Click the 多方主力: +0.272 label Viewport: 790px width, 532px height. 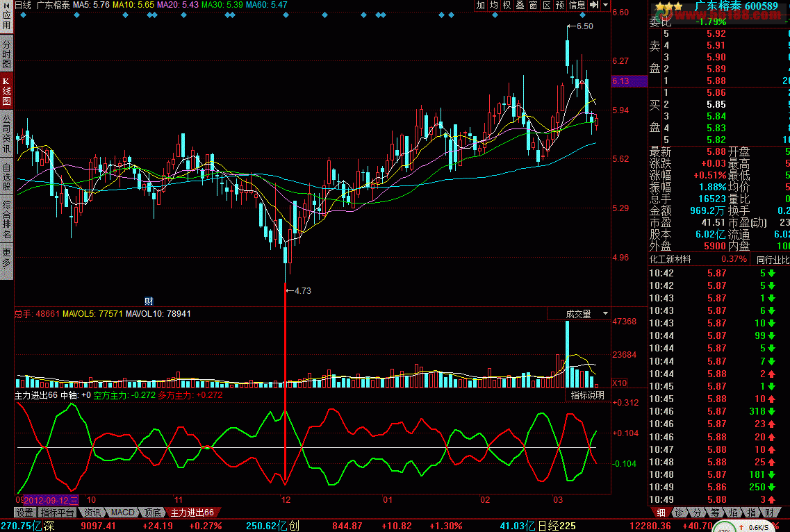(x=190, y=395)
